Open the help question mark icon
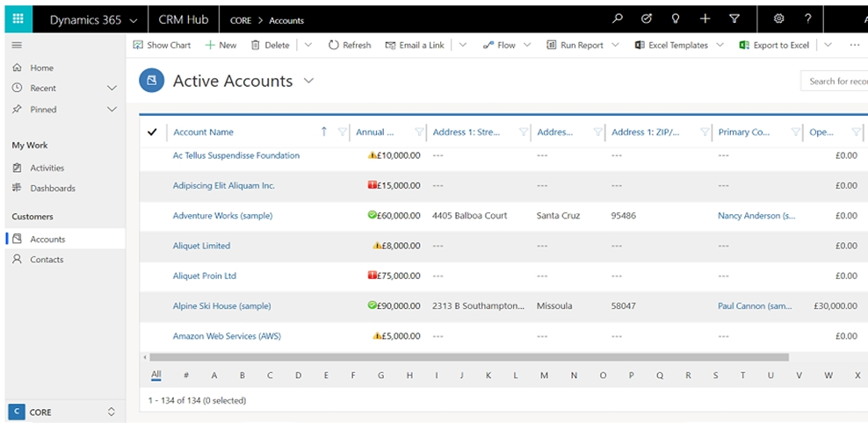The width and height of the screenshot is (868, 423). (x=808, y=19)
